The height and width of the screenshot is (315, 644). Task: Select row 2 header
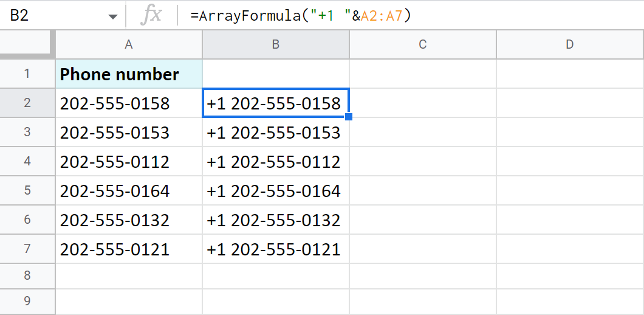pos(27,103)
